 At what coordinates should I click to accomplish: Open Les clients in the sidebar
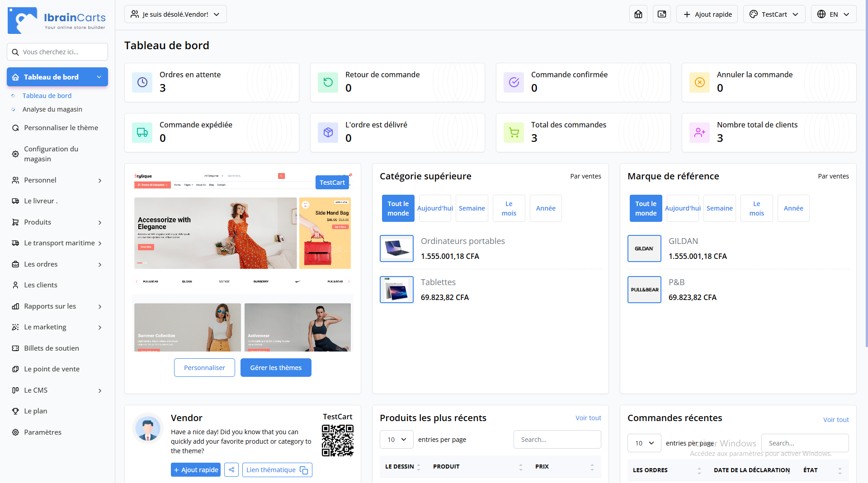point(41,285)
